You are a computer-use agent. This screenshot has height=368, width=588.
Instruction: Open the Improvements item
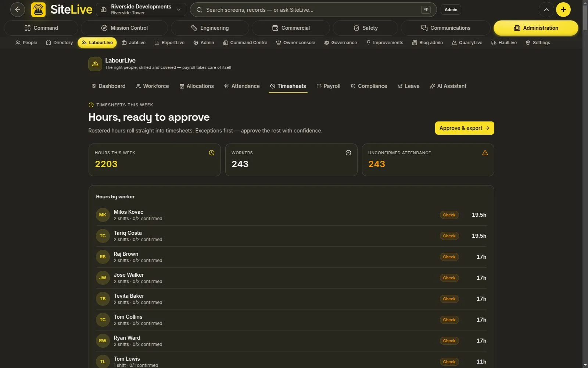click(385, 43)
